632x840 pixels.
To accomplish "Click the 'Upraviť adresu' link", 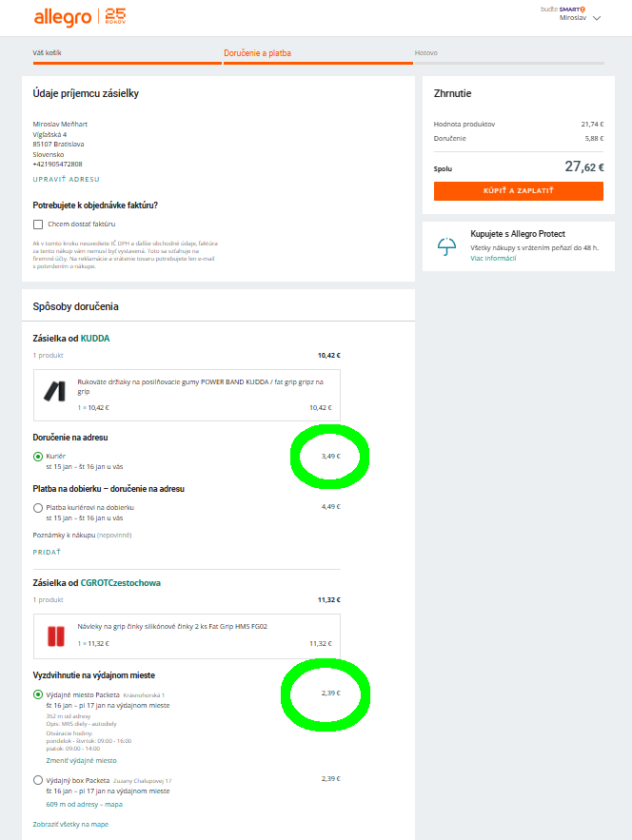I will click(66, 179).
